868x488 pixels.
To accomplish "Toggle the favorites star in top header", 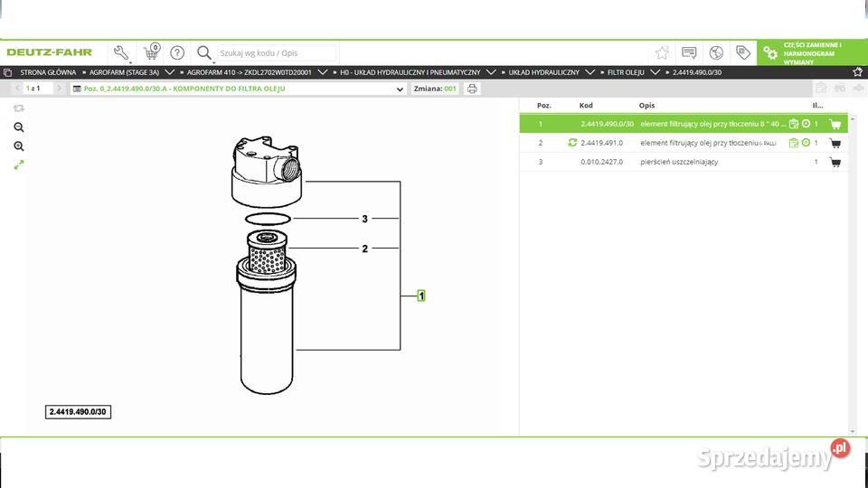I will click(x=662, y=52).
